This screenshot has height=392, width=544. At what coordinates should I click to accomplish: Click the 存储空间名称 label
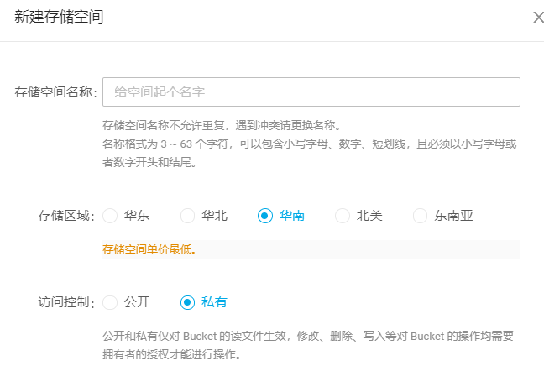56,92
